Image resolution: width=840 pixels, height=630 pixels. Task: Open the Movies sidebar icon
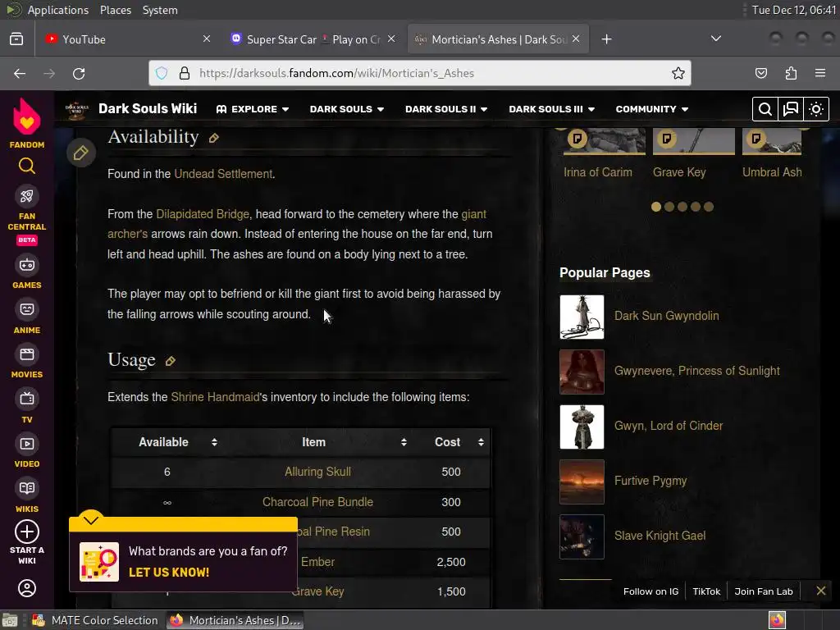pyautogui.click(x=27, y=354)
